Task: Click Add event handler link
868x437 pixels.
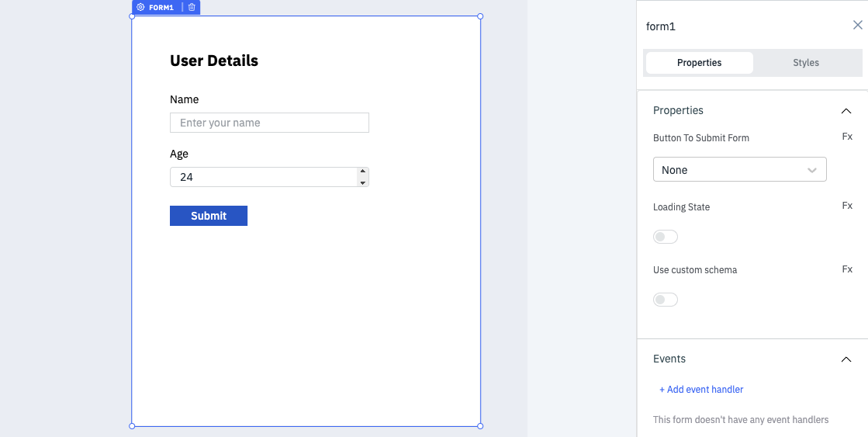Action: pyautogui.click(x=701, y=390)
